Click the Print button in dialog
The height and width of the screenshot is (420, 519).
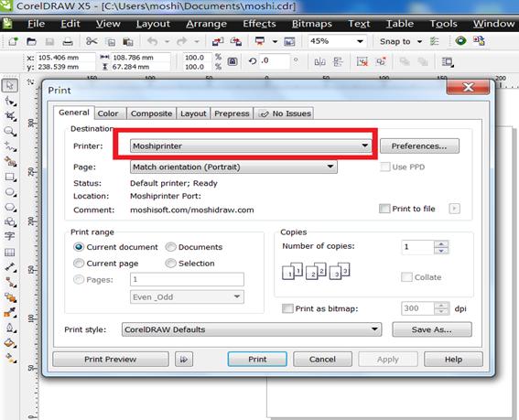[257, 359]
